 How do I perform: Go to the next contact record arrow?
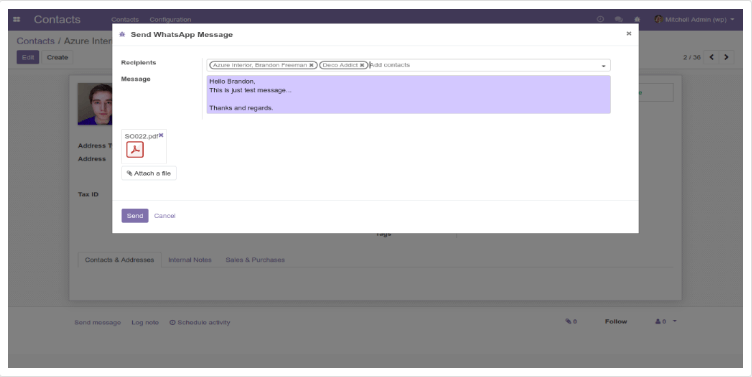point(726,57)
